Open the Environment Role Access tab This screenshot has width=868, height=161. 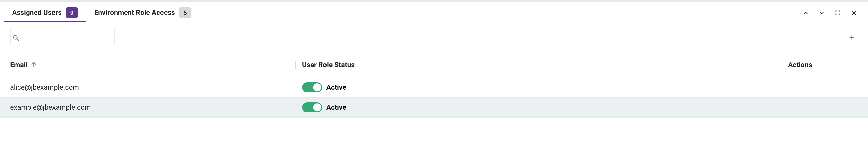click(x=134, y=13)
